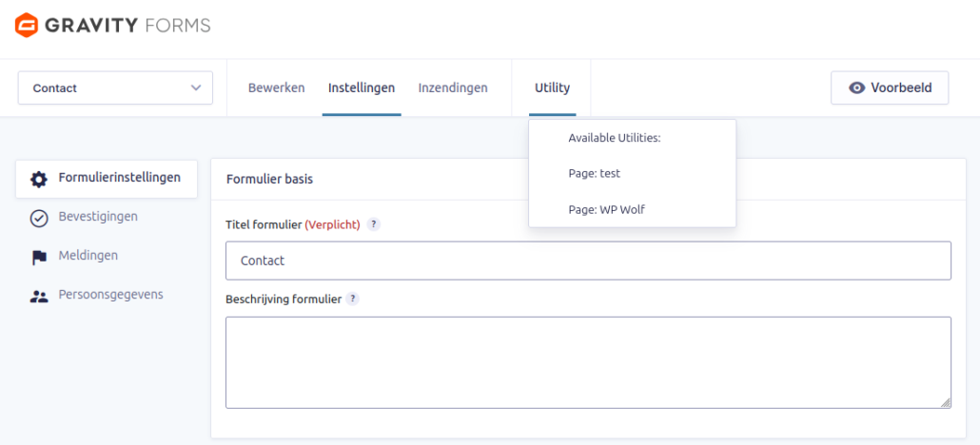Viewport: 980px width, 445px height.
Task: Click inside the Beschrijving formulier textarea
Action: [588, 362]
